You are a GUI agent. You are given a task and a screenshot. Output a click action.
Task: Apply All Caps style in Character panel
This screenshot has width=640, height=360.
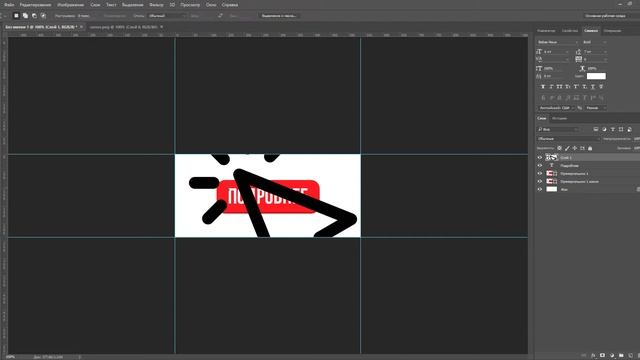click(559, 87)
